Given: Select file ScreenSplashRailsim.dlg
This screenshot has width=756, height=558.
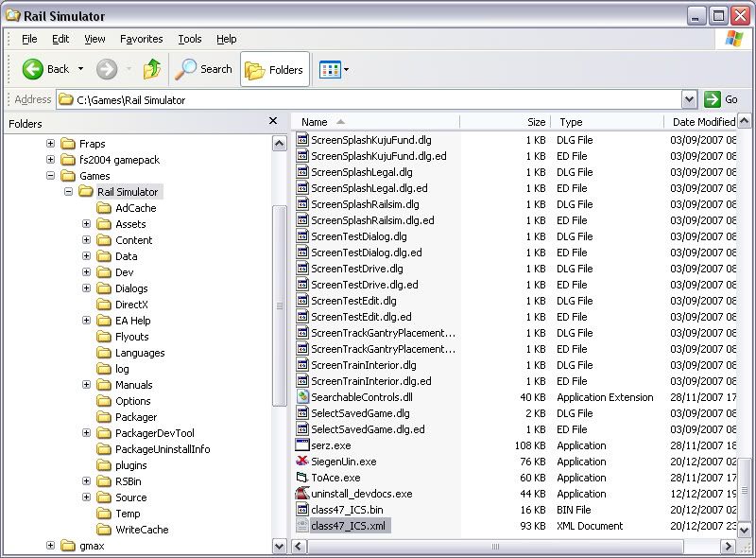Looking at the screenshot, I should (365, 204).
